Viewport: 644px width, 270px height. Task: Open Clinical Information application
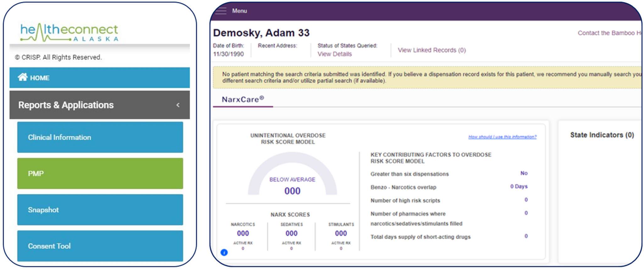coord(100,137)
